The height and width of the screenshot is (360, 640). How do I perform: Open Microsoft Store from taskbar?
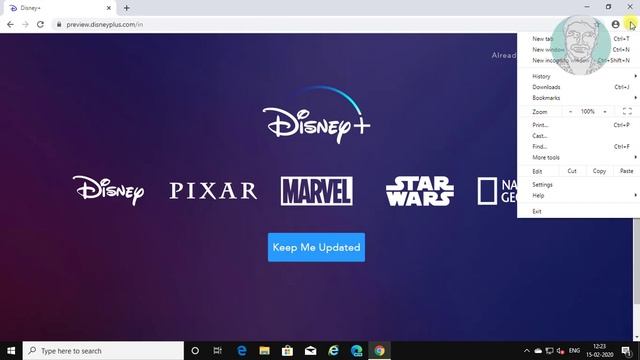click(x=287, y=351)
